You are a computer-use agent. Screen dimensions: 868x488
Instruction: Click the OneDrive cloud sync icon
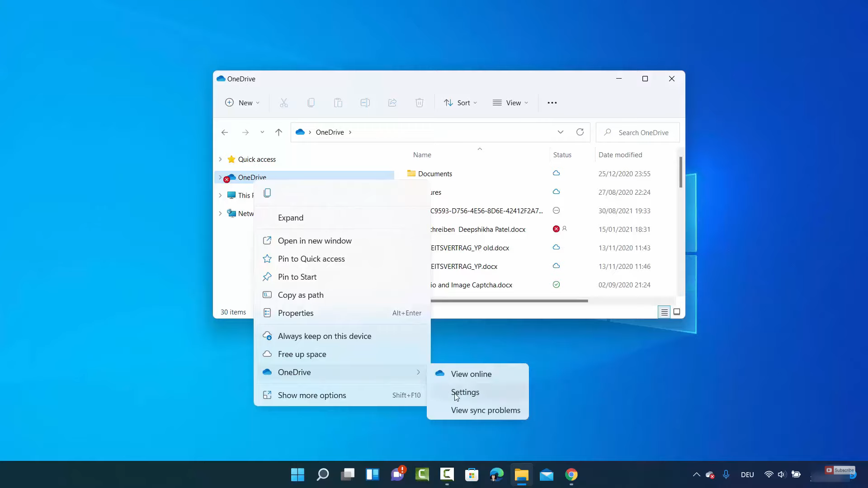[710, 474]
